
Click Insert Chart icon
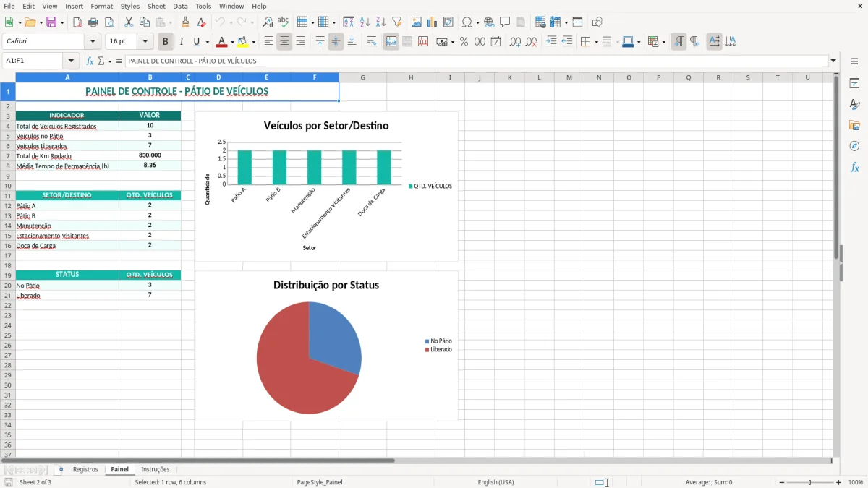(x=433, y=22)
